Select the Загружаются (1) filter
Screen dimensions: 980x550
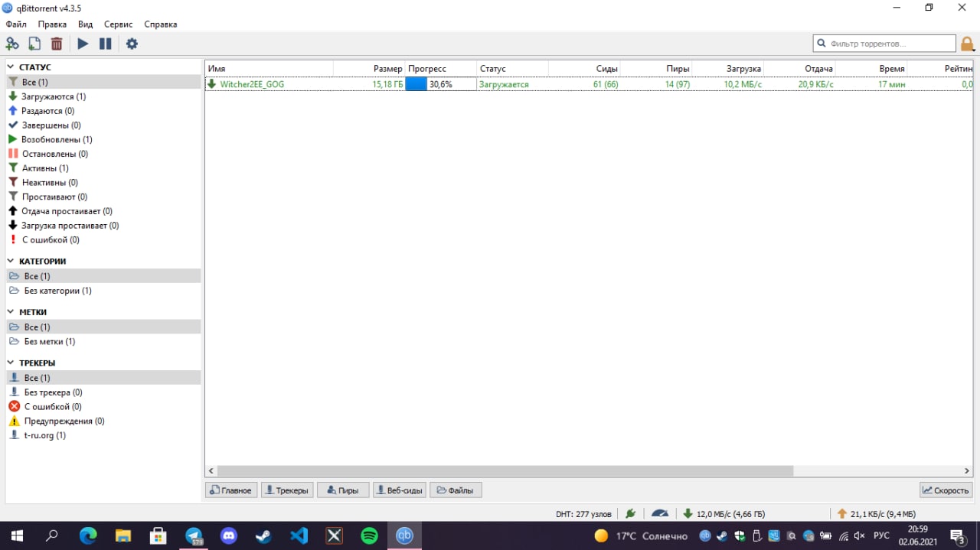point(103,96)
